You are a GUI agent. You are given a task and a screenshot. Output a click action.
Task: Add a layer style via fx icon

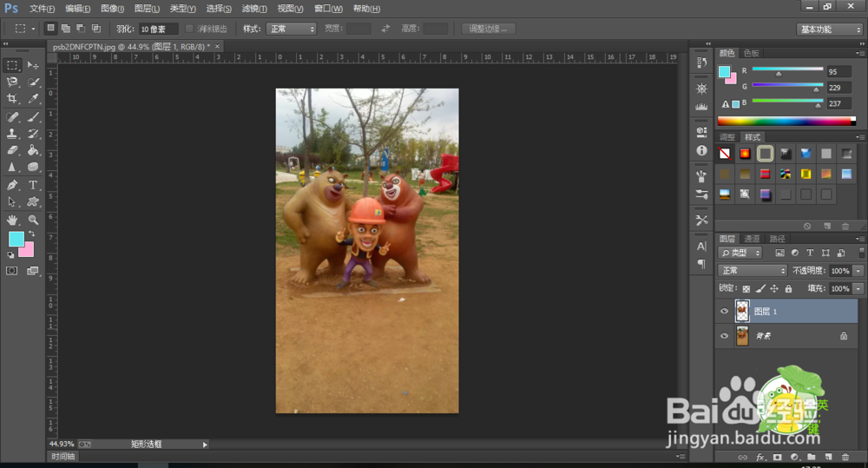[x=760, y=457]
